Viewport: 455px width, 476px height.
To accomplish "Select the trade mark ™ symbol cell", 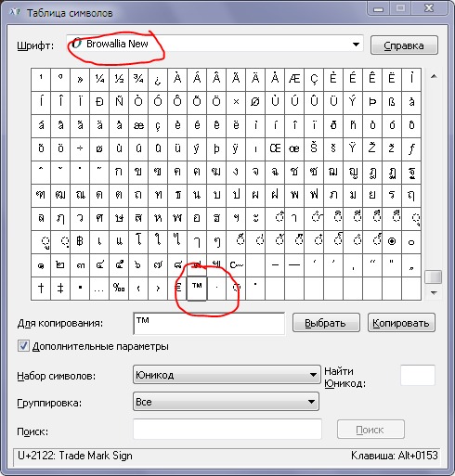I will coord(197,289).
